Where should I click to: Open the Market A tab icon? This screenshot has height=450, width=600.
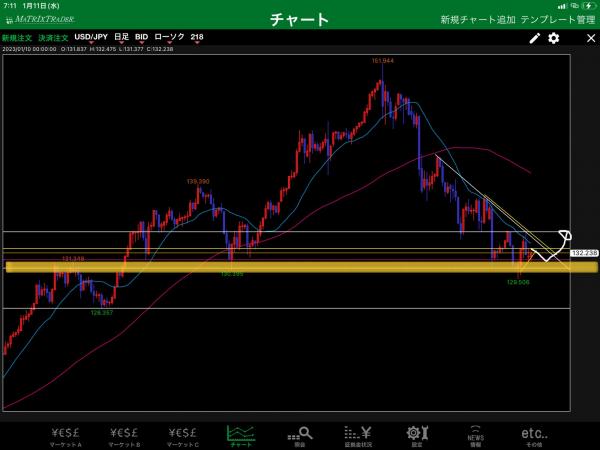tap(65, 436)
